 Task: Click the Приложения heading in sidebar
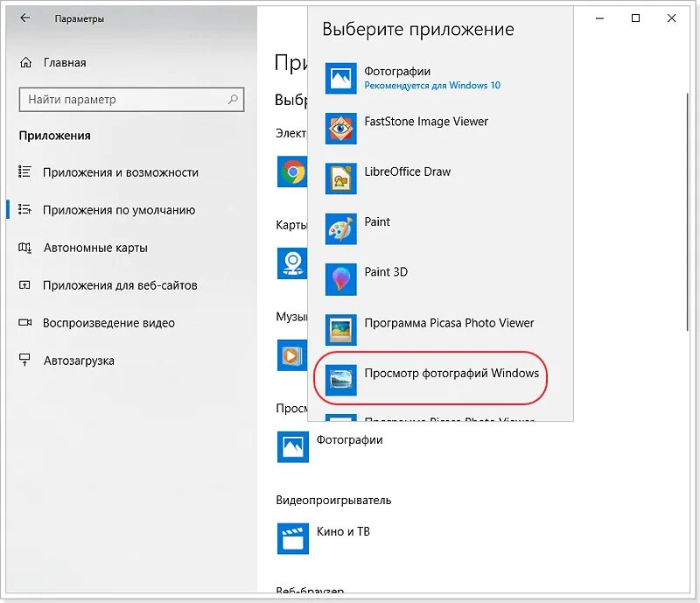[x=54, y=136]
